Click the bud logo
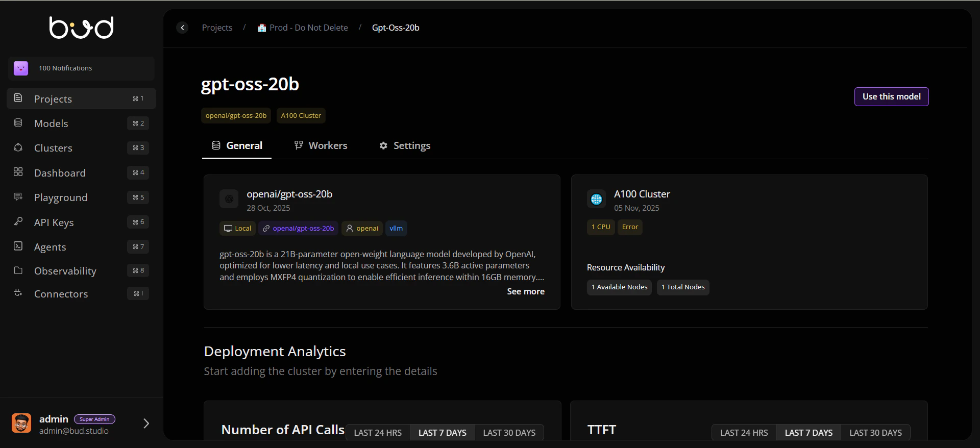 click(x=81, y=28)
